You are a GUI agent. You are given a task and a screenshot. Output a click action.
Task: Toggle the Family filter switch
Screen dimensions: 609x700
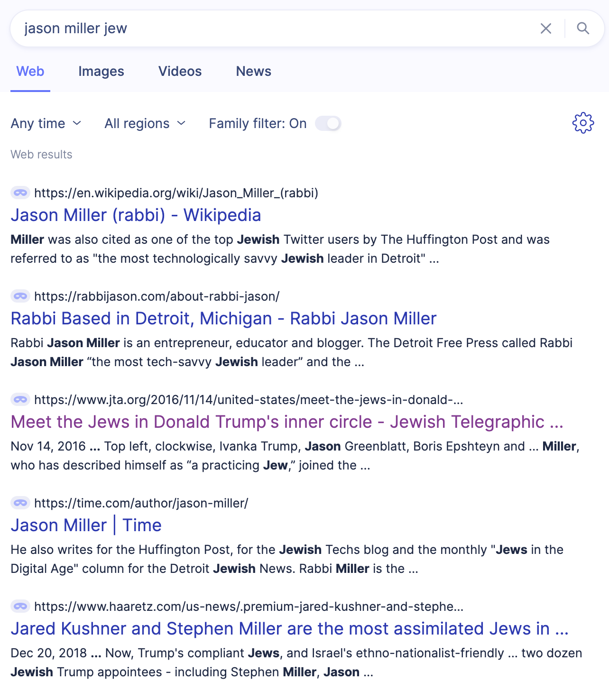[x=328, y=123]
